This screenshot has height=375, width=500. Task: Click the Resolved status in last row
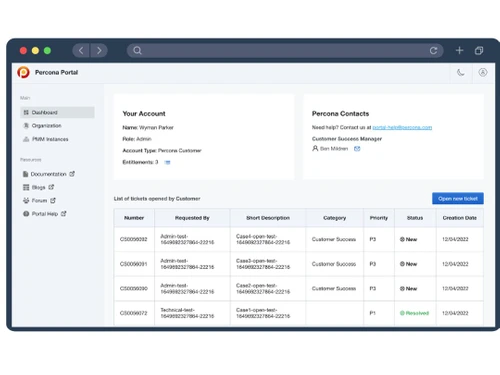[x=414, y=313]
